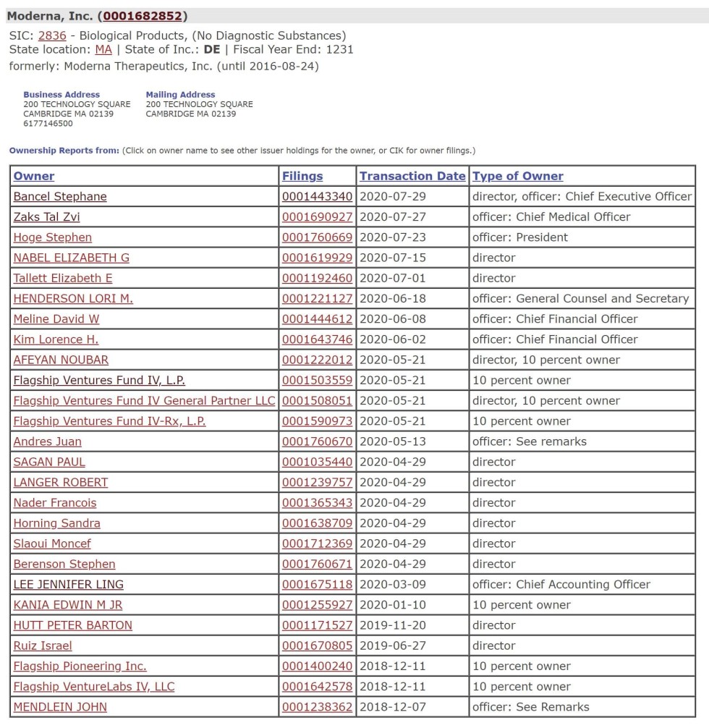Image resolution: width=709 pixels, height=728 pixels.
Task: Open filings CIK 0001675118
Action: [x=317, y=585]
